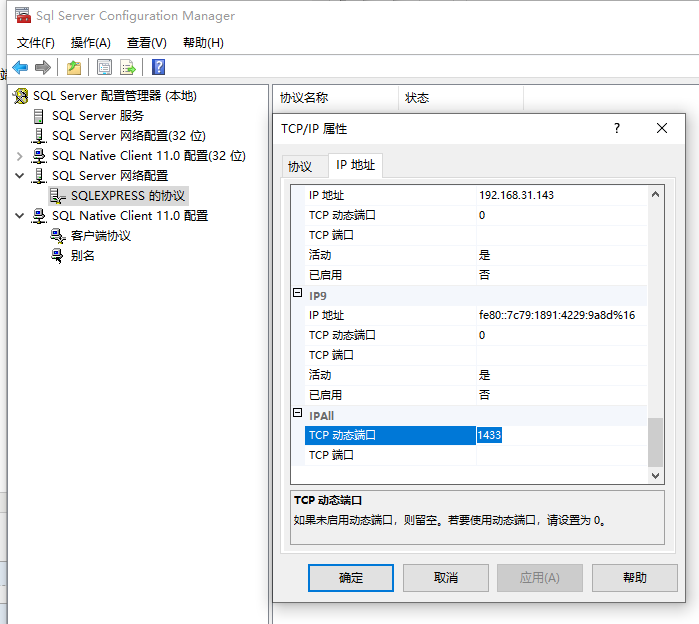Select 别名 tree item

coord(82,256)
